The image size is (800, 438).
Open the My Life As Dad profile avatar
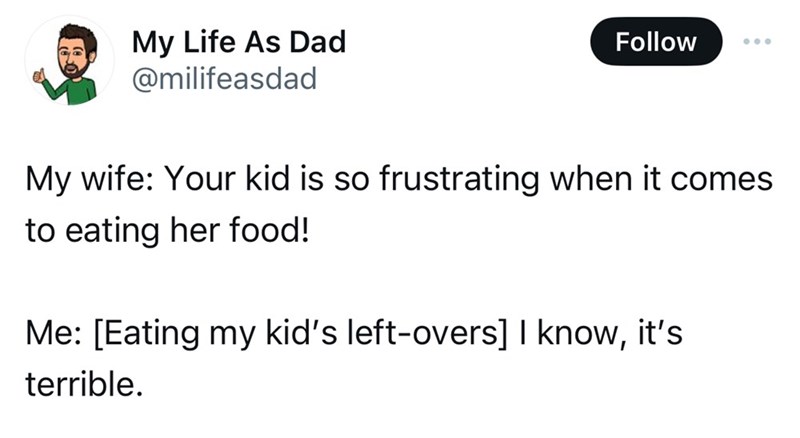pyautogui.click(x=70, y=60)
